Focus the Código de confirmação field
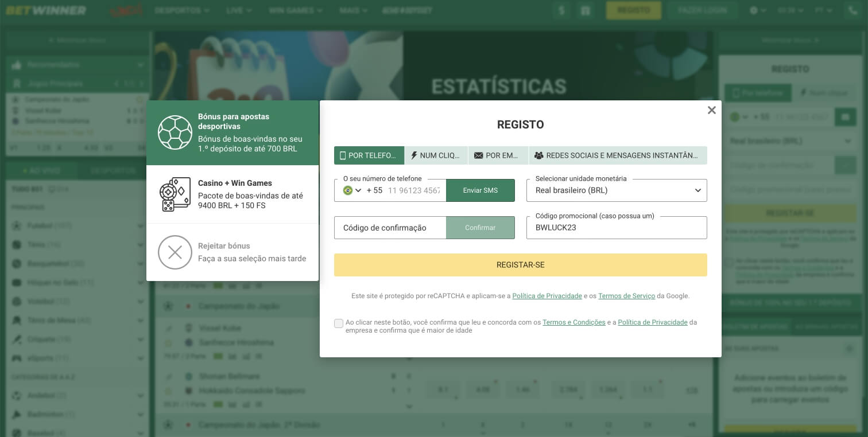The image size is (868, 437). 390,228
